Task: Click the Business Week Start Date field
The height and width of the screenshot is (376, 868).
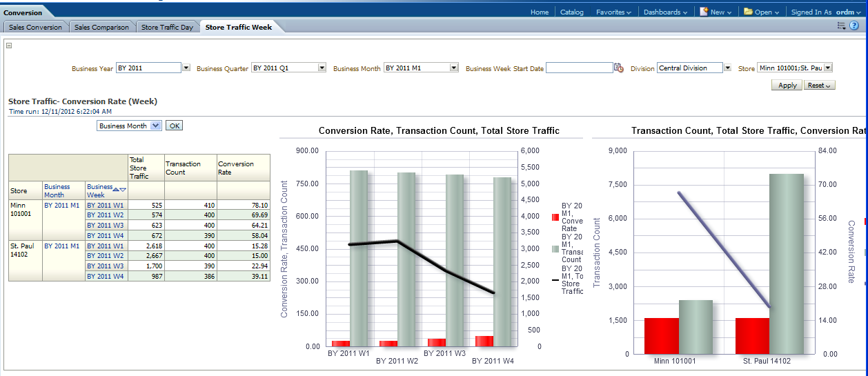Action: pyautogui.click(x=579, y=68)
